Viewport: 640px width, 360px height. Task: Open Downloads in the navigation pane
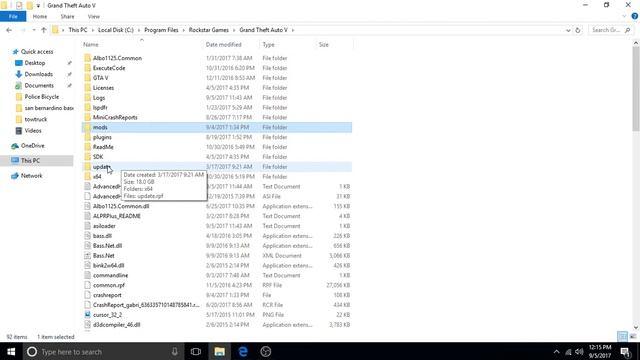38,74
